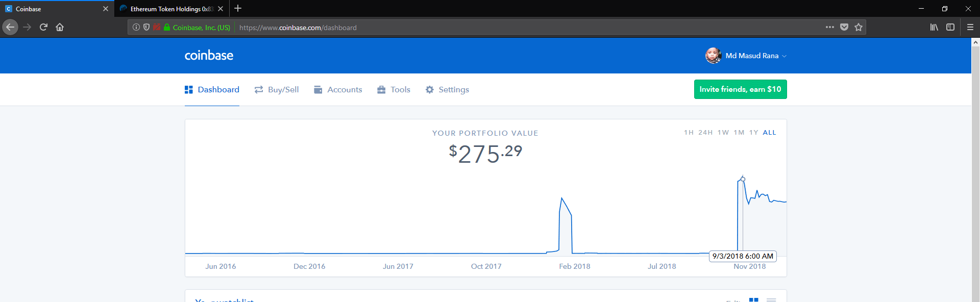Navigate to Tools
This screenshot has width=980, height=302.
tap(394, 89)
